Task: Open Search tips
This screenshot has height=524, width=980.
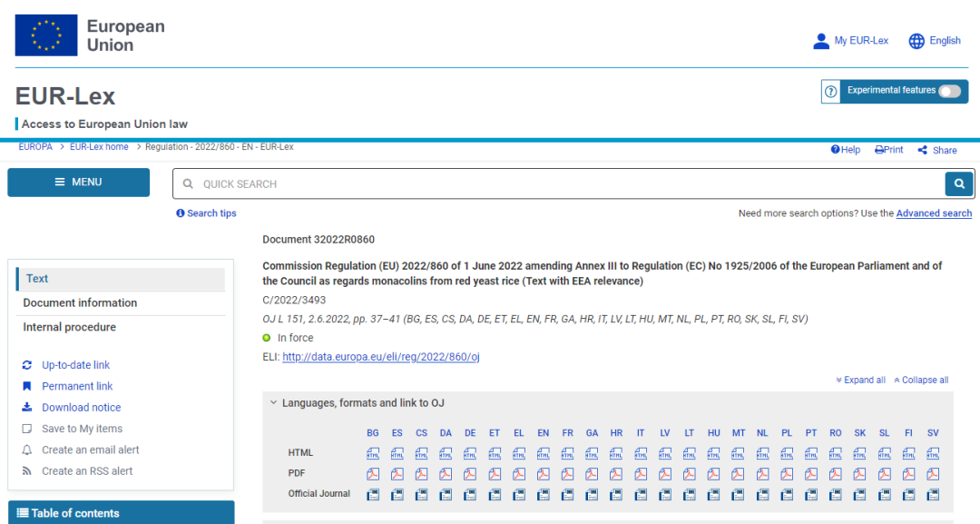Action: pyautogui.click(x=206, y=213)
